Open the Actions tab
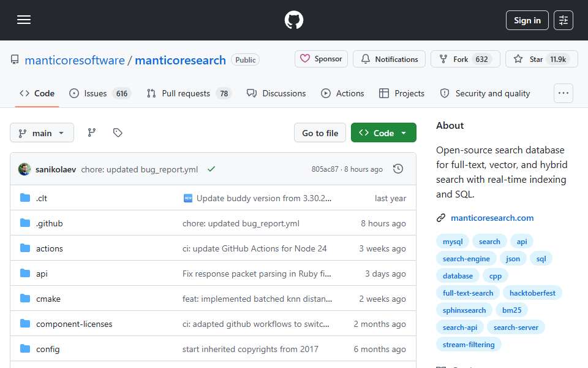588x368 pixels. coord(342,93)
